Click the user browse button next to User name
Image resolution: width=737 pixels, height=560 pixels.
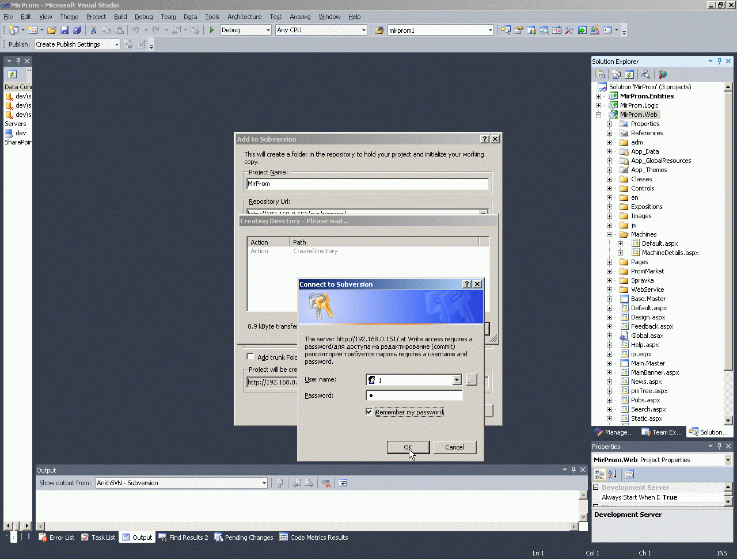coord(472,380)
